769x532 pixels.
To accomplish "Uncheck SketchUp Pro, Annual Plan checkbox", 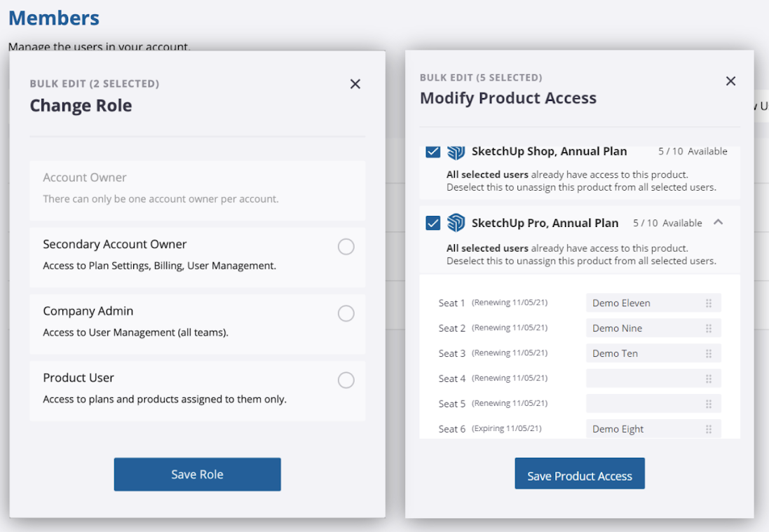I will point(433,223).
